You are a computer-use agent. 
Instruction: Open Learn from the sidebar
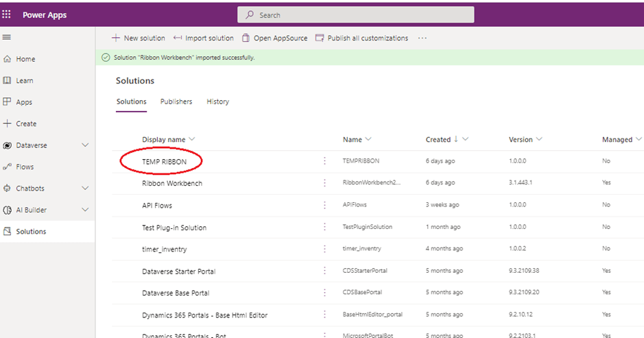click(x=24, y=81)
